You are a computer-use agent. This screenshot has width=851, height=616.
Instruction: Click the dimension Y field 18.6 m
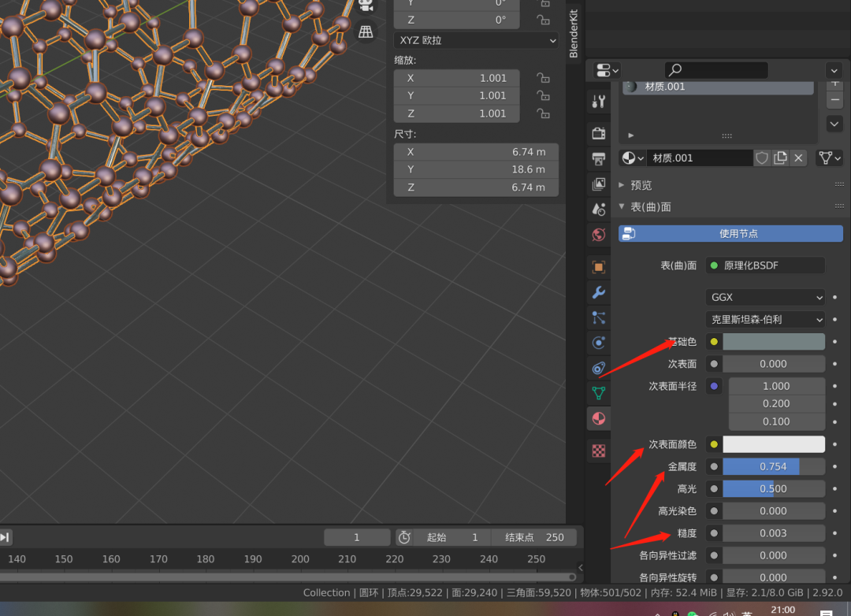tap(476, 169)
